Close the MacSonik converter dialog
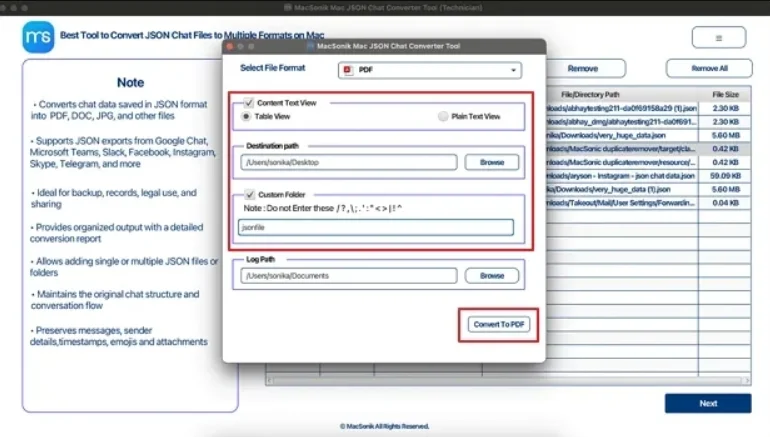This screenshot has width=770, height=437. tap(229, 46)
